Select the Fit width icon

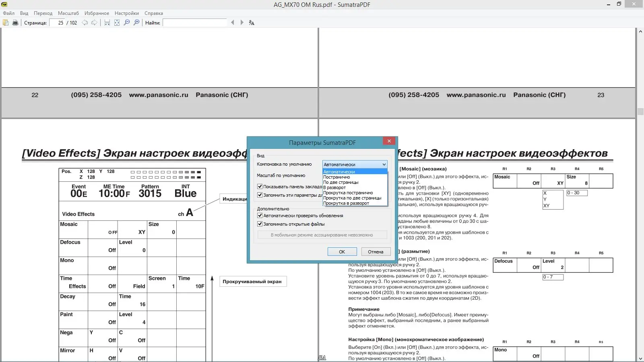107,23
